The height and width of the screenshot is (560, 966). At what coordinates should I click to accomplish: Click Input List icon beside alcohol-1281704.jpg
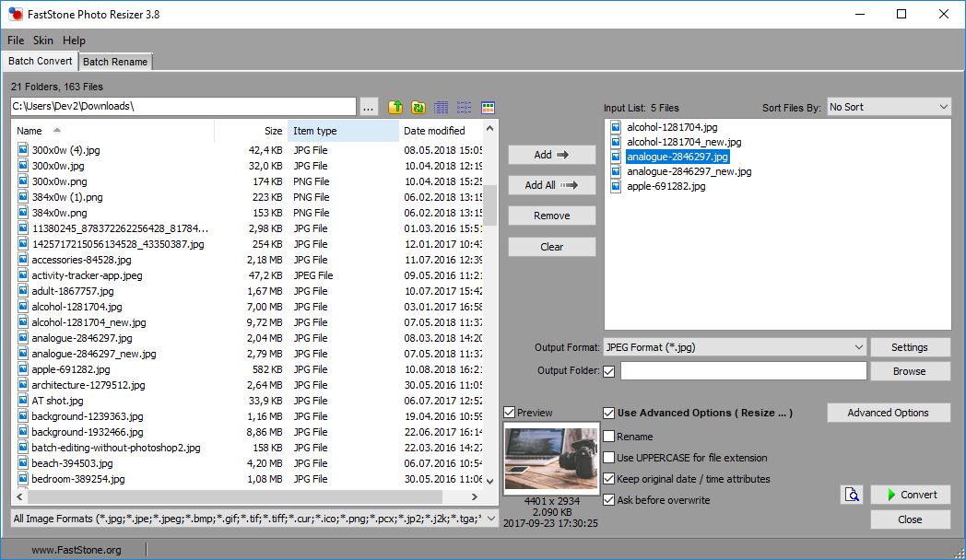coord(616,127)
